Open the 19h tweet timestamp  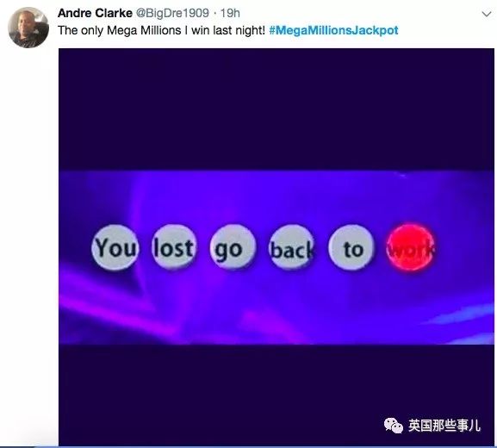pos(230,13)
